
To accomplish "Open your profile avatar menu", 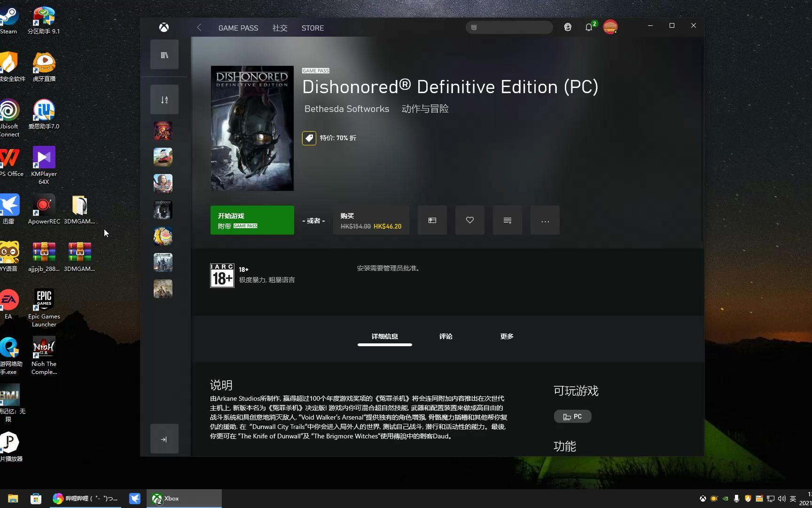I will click(x=610, y=27).
